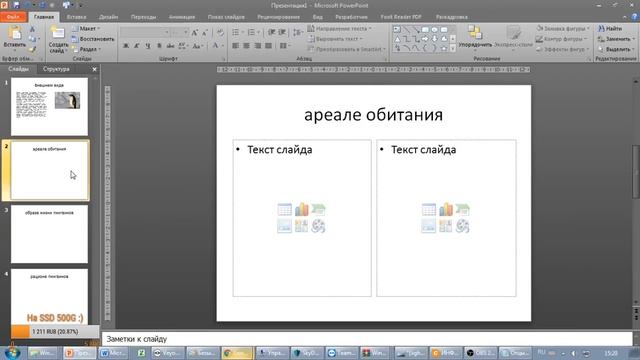Click the Arrange (Упорядочить) icon
This screenshot has height=360, width=640.
click(475, 33)
